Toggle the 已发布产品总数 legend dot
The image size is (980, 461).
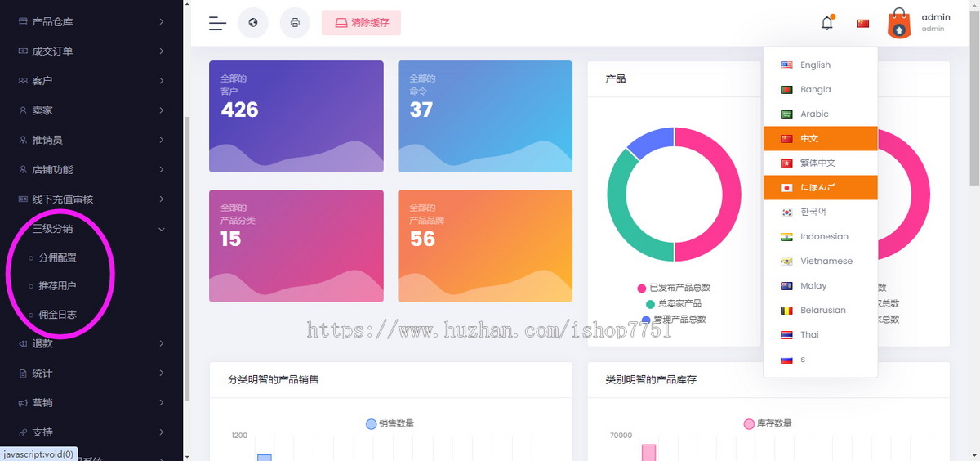pos(641,288)
